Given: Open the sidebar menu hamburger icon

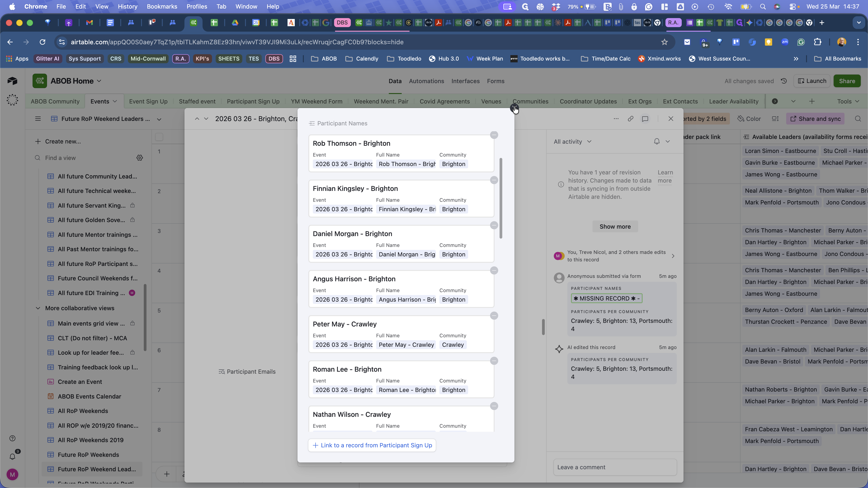Looking at the screenshot, I should click(38, 119).
